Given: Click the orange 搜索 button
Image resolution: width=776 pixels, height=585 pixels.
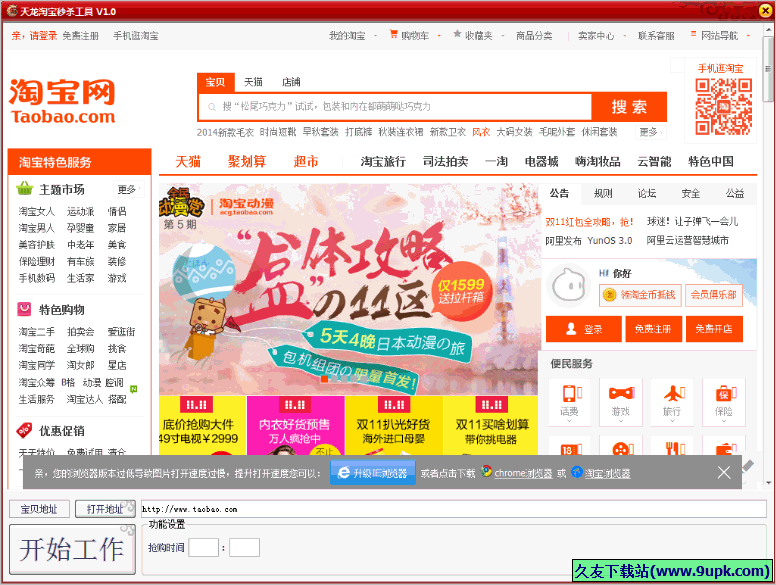Looking at the screenshot, I should point(629,107).
